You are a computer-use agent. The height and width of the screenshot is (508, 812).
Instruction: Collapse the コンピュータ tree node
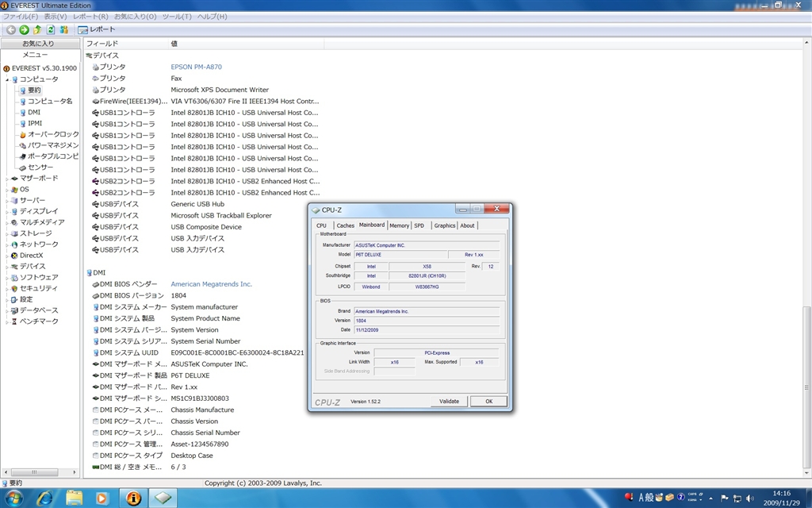click(7, 79)
